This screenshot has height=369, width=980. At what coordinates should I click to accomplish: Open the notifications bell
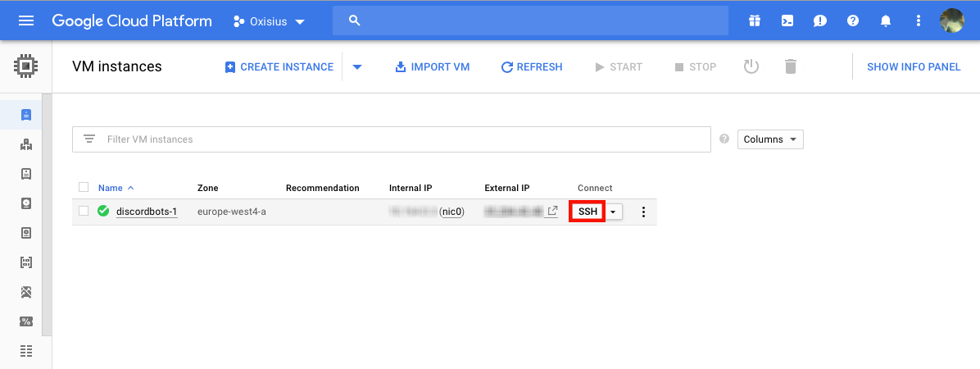click(885, 21)
